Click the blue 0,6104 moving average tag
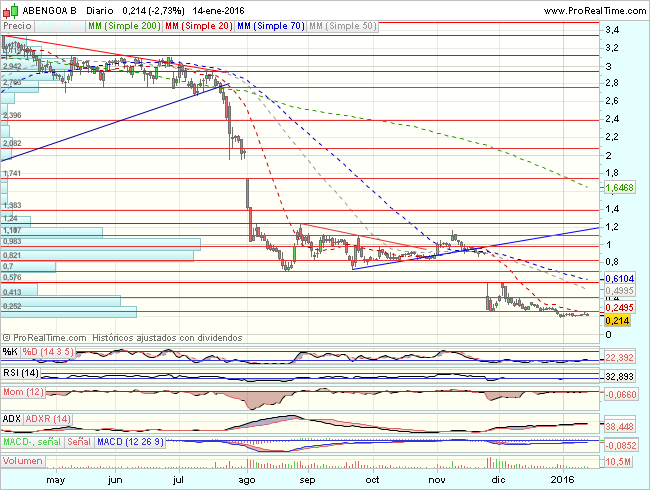The height and width of the screenshot is (490, 650). (619, 279)
